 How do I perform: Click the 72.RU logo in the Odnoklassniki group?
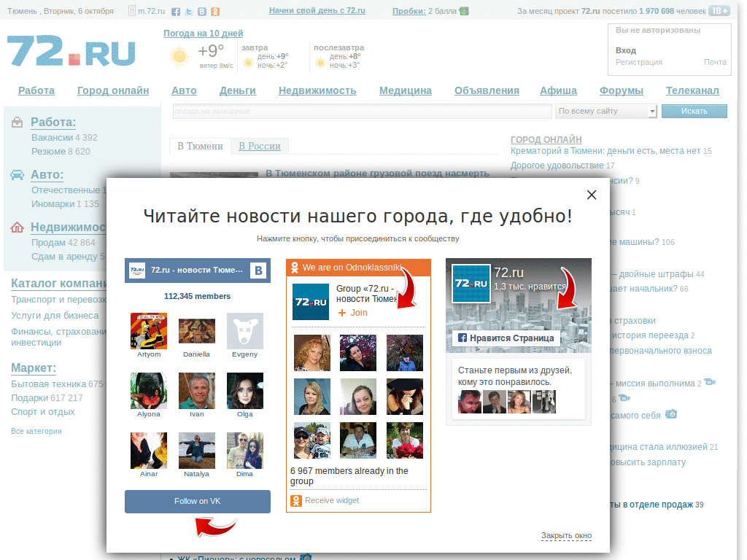311,302
